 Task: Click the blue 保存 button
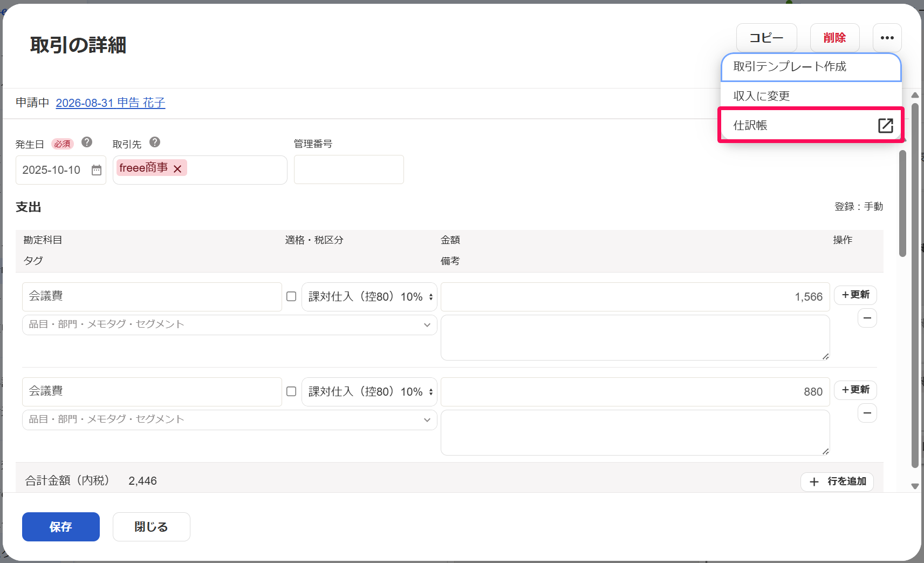click(61, 527)
